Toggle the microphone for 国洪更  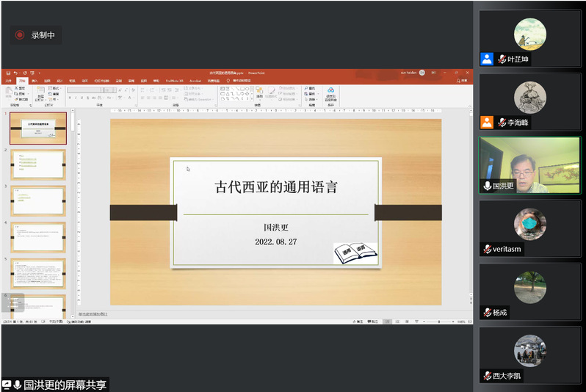[x=487, y=186]
